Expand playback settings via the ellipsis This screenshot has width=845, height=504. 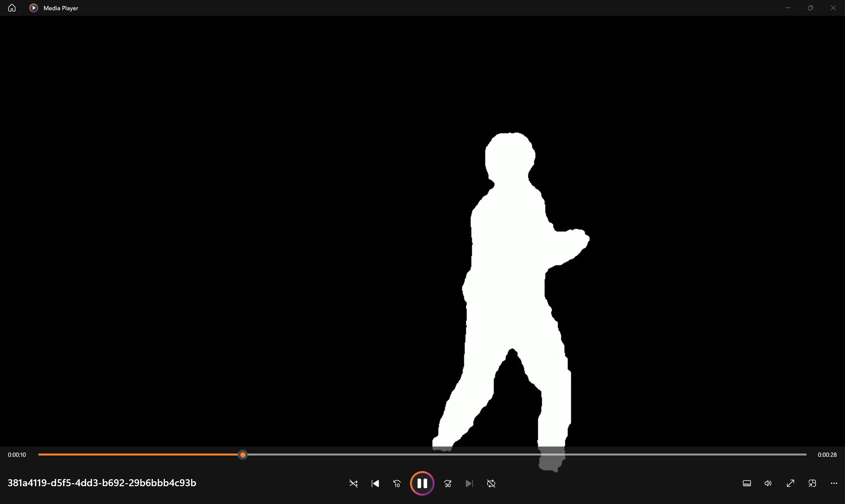[x=834, y=483]
